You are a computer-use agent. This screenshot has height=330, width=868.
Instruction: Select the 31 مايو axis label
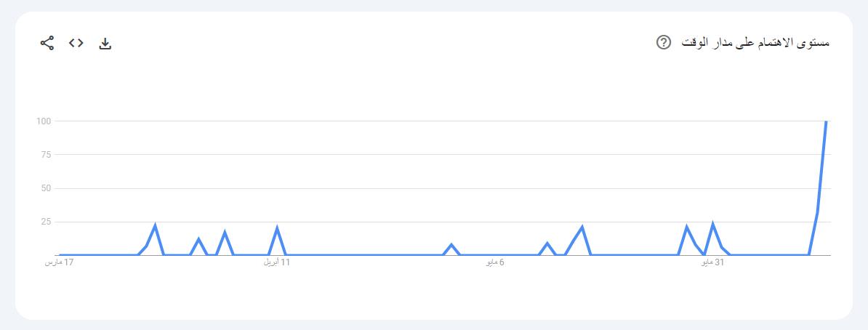click(712, 262)
